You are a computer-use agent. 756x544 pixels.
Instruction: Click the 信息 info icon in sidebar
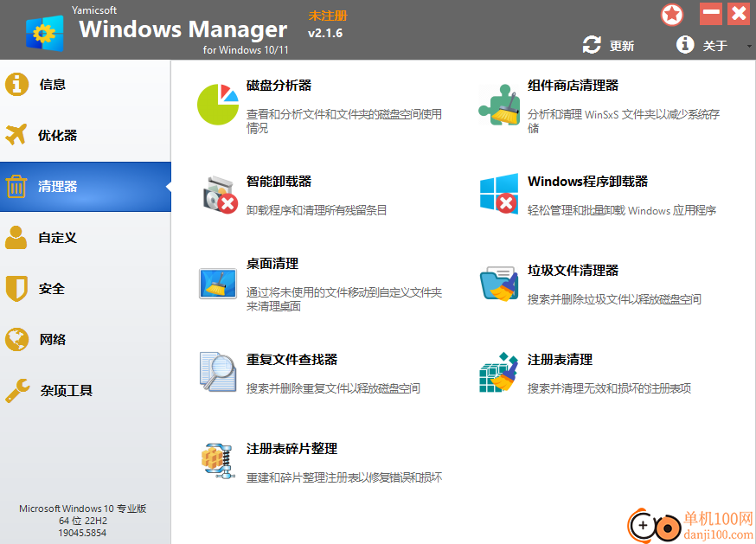pos(17,85)
